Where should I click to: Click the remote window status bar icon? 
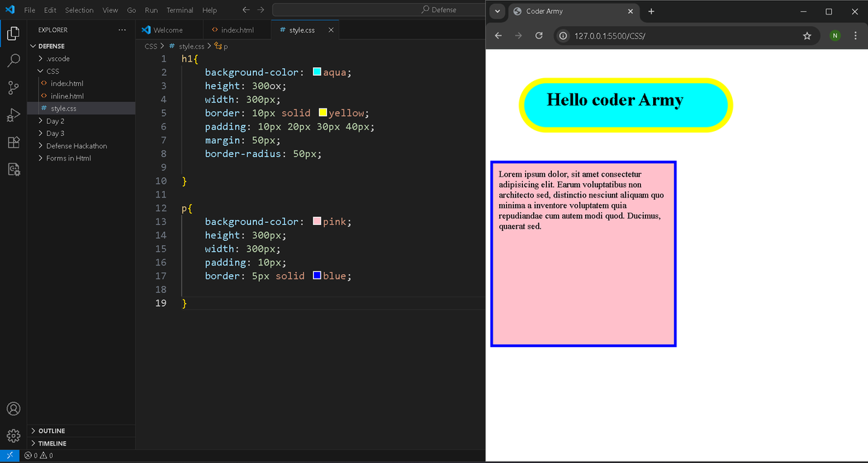coord(9,456)
